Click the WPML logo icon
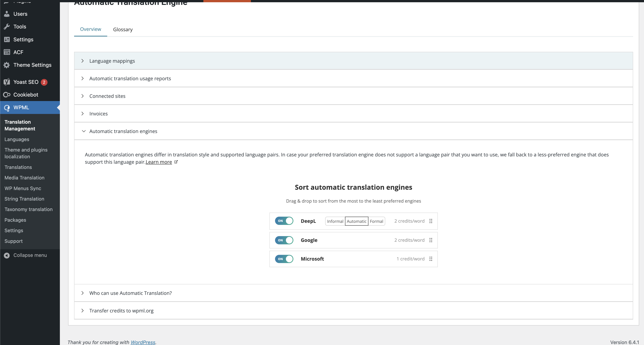This screenshot has height=345, width=644. tap(7, 108)
